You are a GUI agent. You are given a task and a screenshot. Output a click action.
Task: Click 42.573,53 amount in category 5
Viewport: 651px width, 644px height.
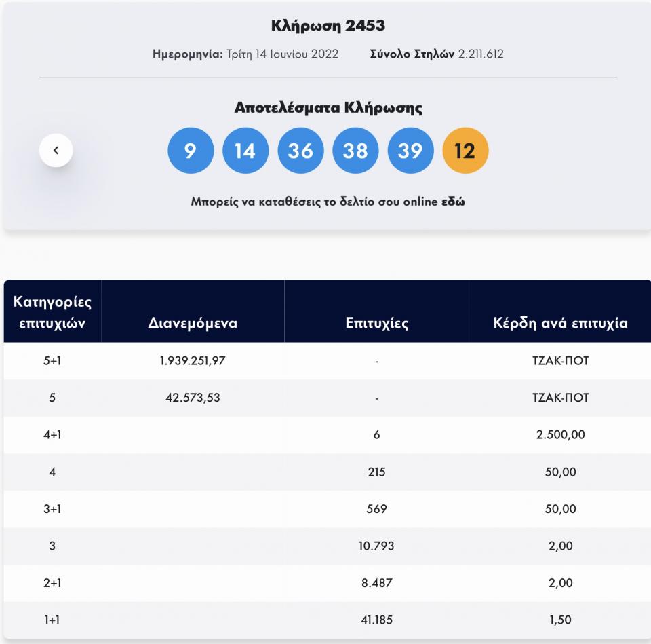tap(193, 398)
